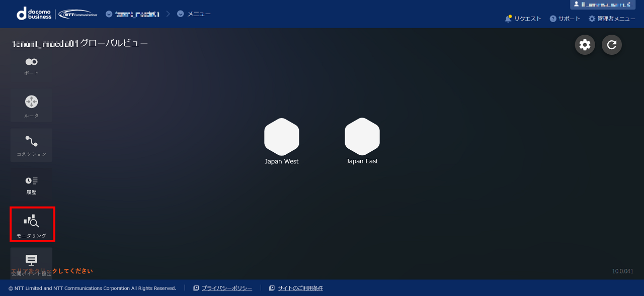Select the ルータ (Router) sidebar icon

31,107
